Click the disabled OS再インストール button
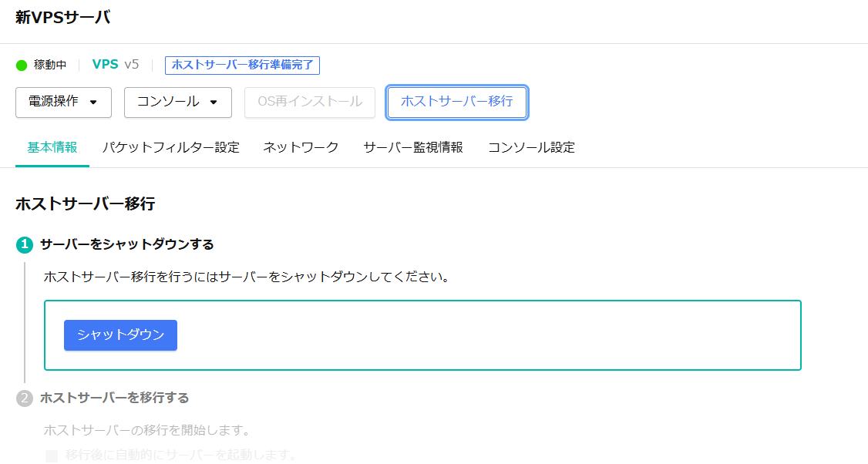Viewport: 868px width, 464px height. [x=310, y=103]
